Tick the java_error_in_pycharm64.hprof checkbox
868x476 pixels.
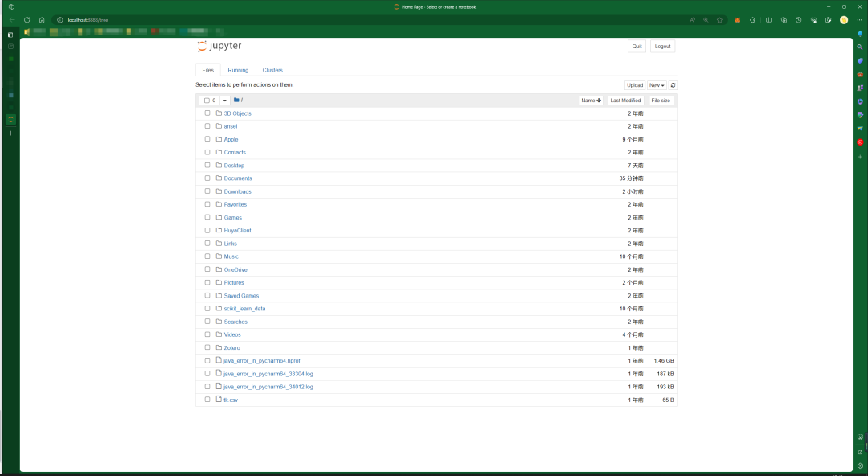207,361
